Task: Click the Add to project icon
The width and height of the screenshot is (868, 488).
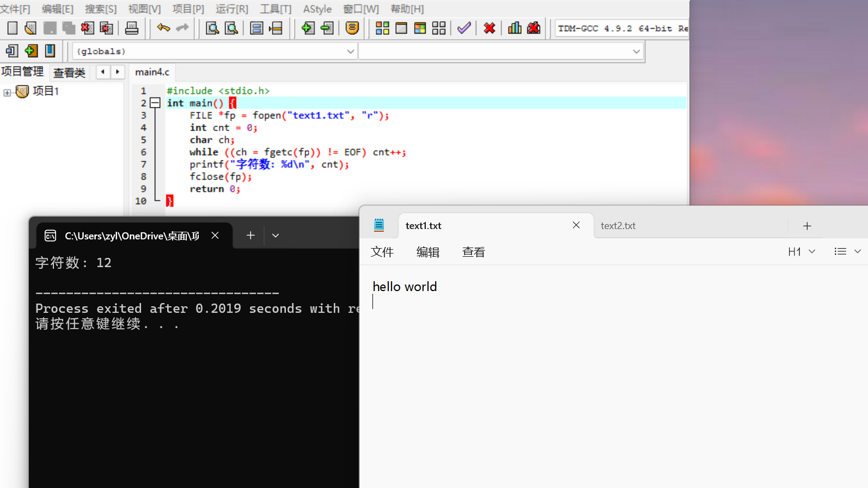Action: (308, 28)
